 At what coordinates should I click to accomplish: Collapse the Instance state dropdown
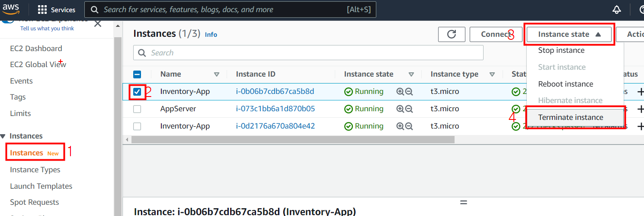569,34
